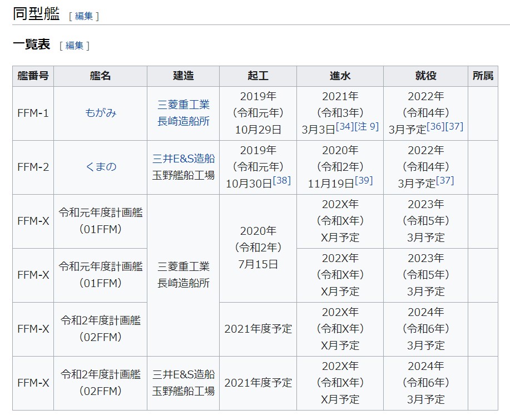Open the もがみ ship article link
Viewport: 510px width, 420px height.
[x=101, y=113]
